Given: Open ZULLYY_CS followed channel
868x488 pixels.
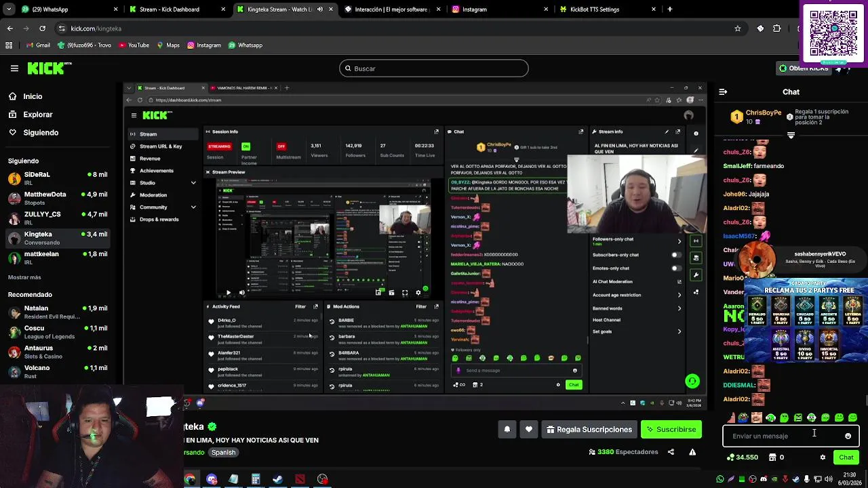Looking at the screenshot, I should click(x=58, y=218).
